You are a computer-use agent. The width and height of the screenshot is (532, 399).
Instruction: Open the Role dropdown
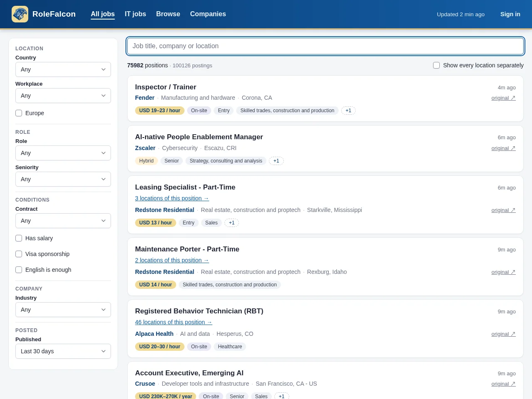pos(63,153)
